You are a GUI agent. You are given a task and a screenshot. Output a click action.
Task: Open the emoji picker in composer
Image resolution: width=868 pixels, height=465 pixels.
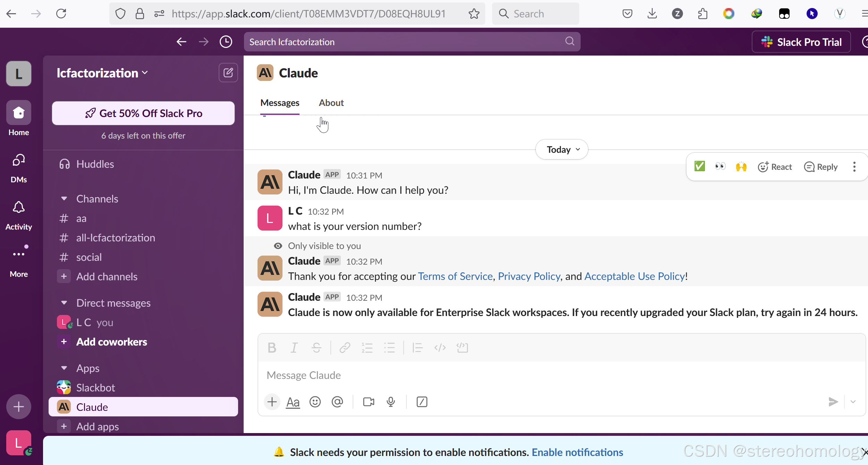click(315, 402)
